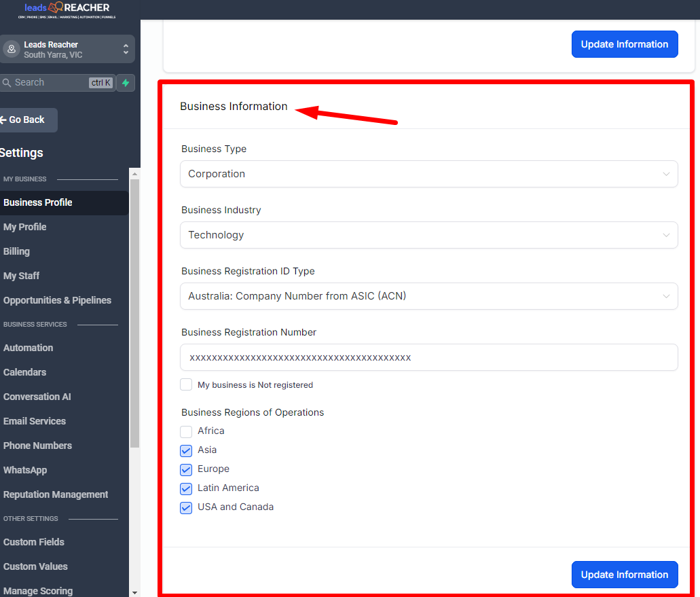The width and height of the screenshot is (700, 597).
Task: Open Custom Values settings
Action: 35,566
